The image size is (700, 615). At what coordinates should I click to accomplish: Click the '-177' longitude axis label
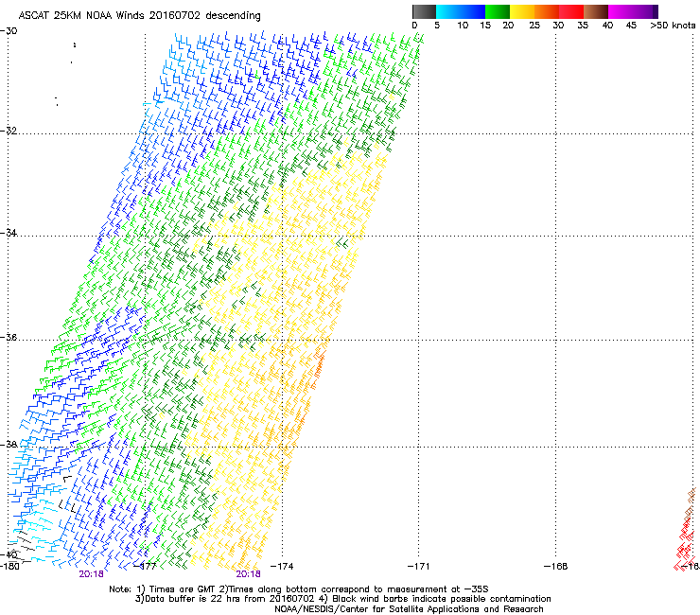[x=145, y=567]
